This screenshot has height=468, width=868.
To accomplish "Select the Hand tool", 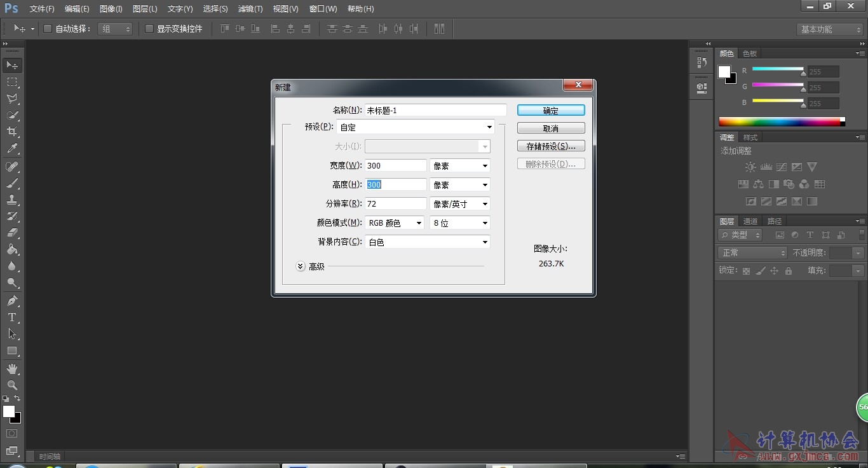I will [12, 368].
